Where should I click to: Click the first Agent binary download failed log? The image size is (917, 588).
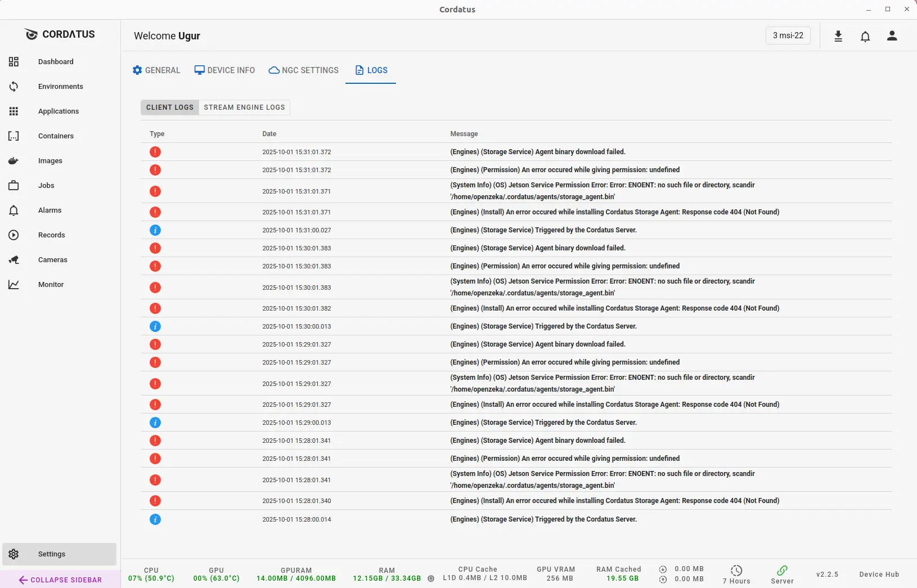point(537,152)
